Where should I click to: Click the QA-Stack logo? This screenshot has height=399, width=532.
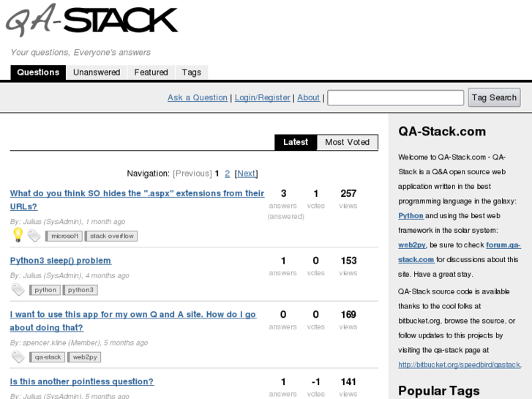92,20
